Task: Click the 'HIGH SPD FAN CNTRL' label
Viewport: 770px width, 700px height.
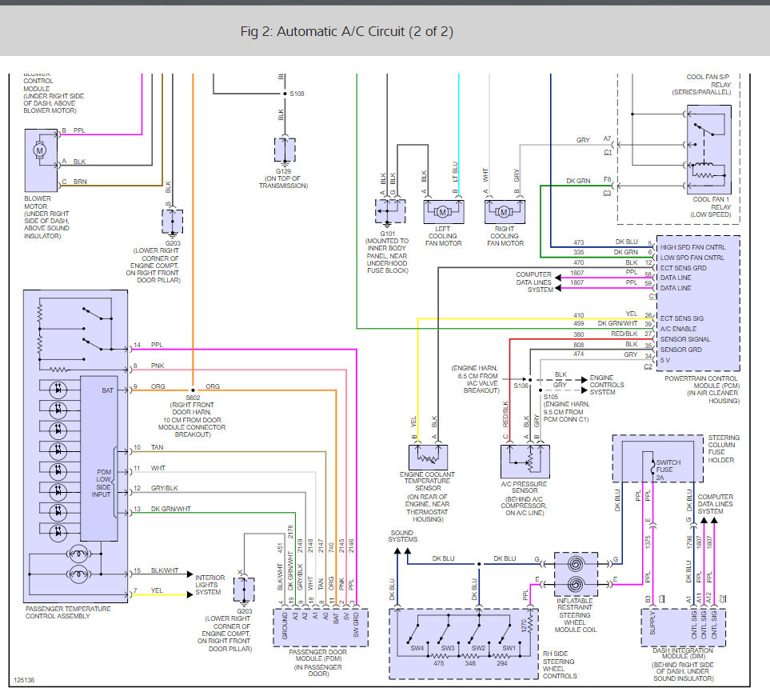Action: coord(692,247)
